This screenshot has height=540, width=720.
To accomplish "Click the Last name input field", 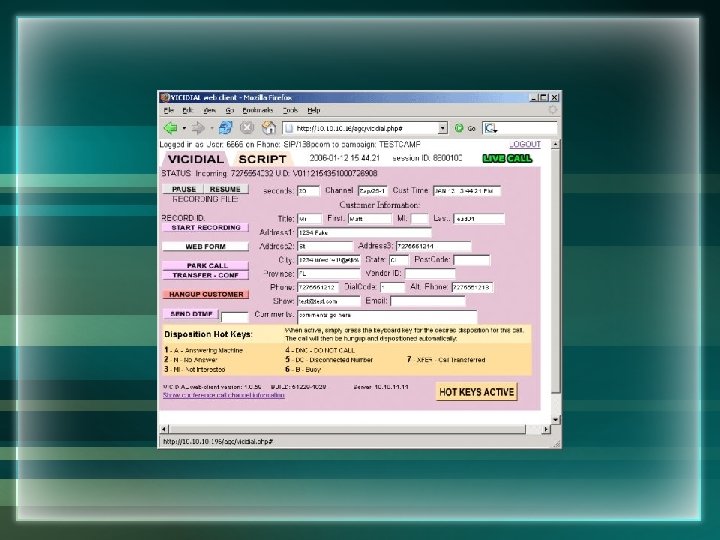I will (x=479, y=219).
